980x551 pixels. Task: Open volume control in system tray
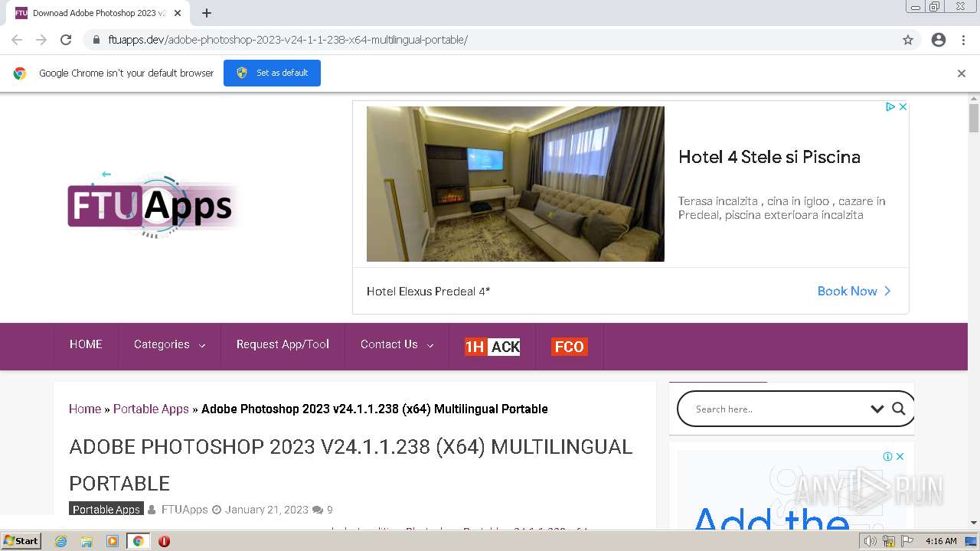pos(871,541)
